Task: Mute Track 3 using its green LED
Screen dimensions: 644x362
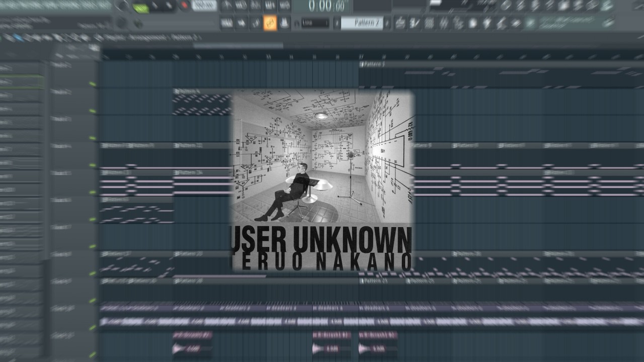Action: (x=93, y=138)
